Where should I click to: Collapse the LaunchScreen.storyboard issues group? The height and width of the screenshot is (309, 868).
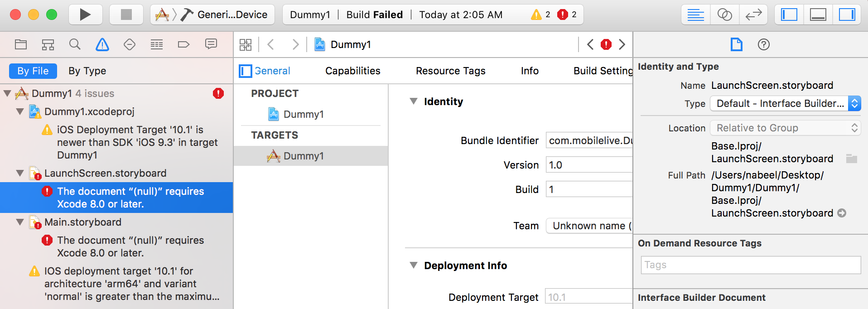(20, 173)
